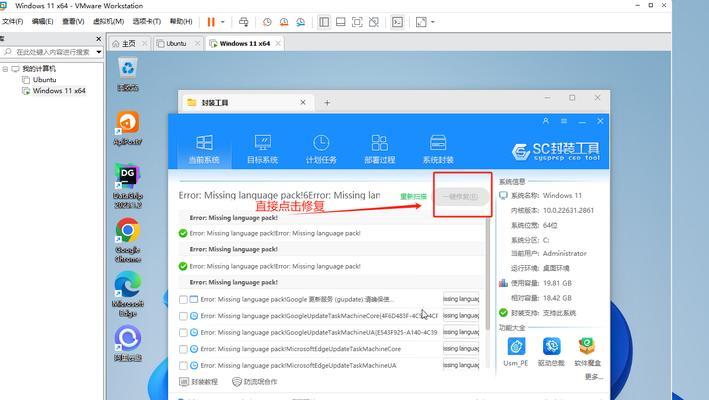Collapse the 我的计算机 tree node
709x400 pixels.
[x=5, y=69]
